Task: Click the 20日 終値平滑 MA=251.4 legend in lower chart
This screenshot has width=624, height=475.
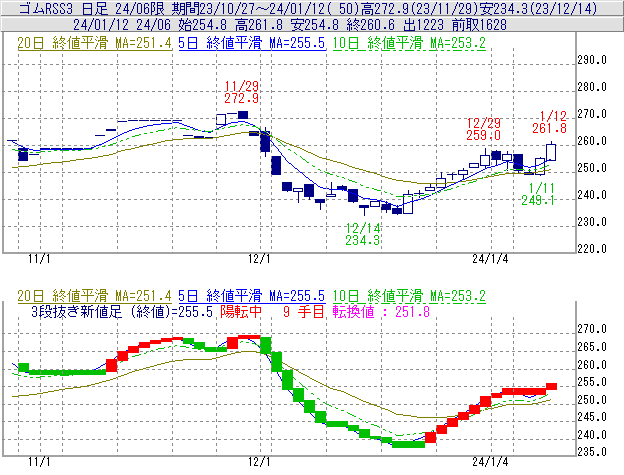Action: pos(94,296)
